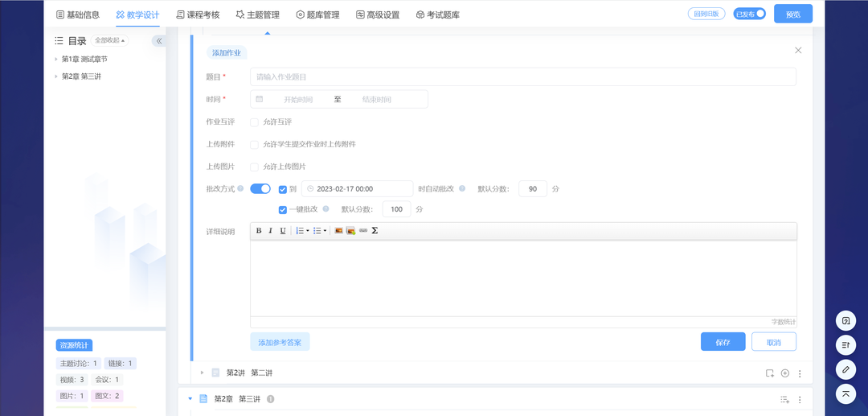The image size is (868, 416).
Task: Click the 全部收起 collapse-all control
Action: (109, 40)
